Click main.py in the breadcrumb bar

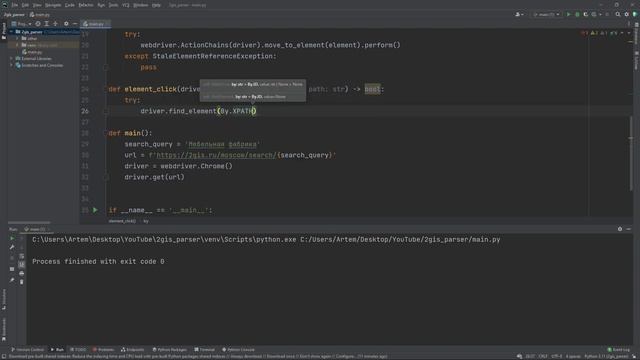[40, 15]
